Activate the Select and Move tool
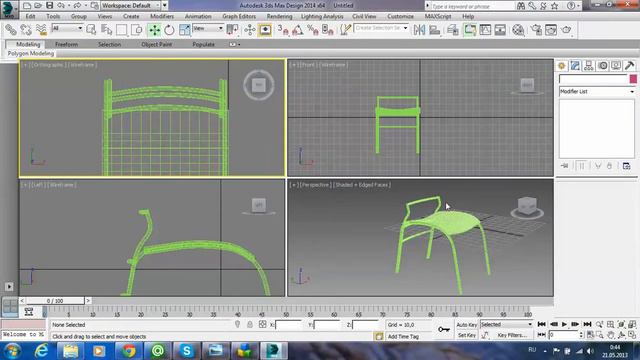The image size is (640, 360). click(154, 30)
